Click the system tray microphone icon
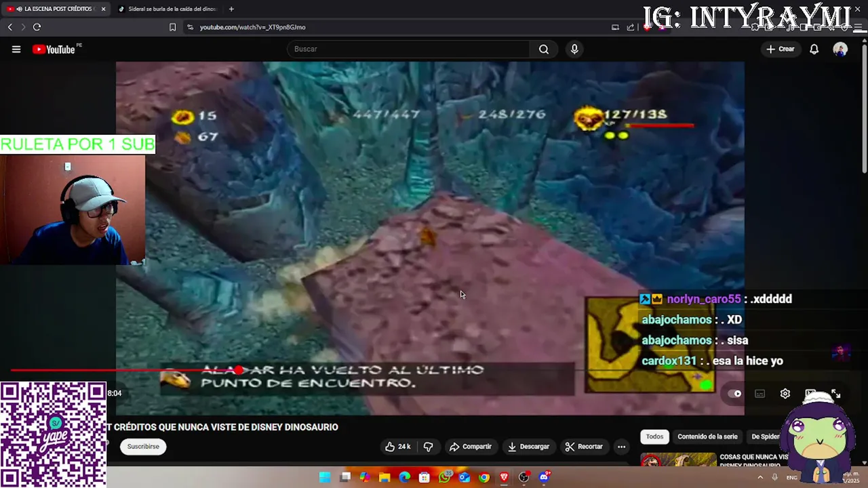 [x=775, y=477]
